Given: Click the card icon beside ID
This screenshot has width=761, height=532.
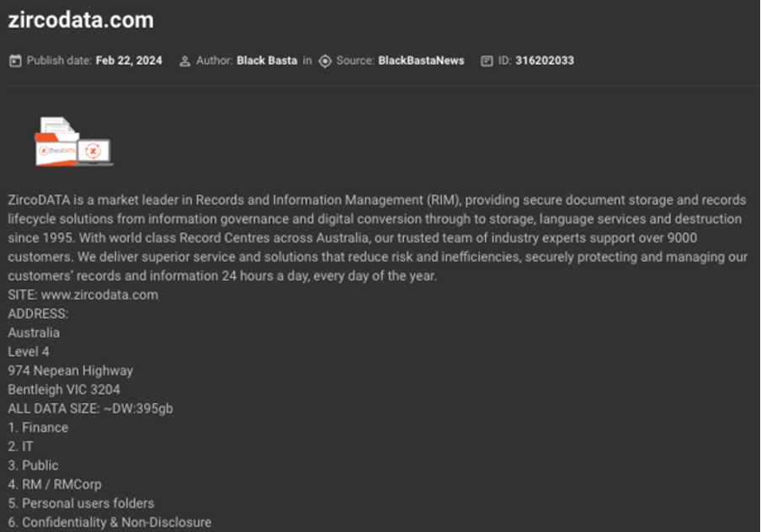Looking at the screenshot, I should click(487, 61).
